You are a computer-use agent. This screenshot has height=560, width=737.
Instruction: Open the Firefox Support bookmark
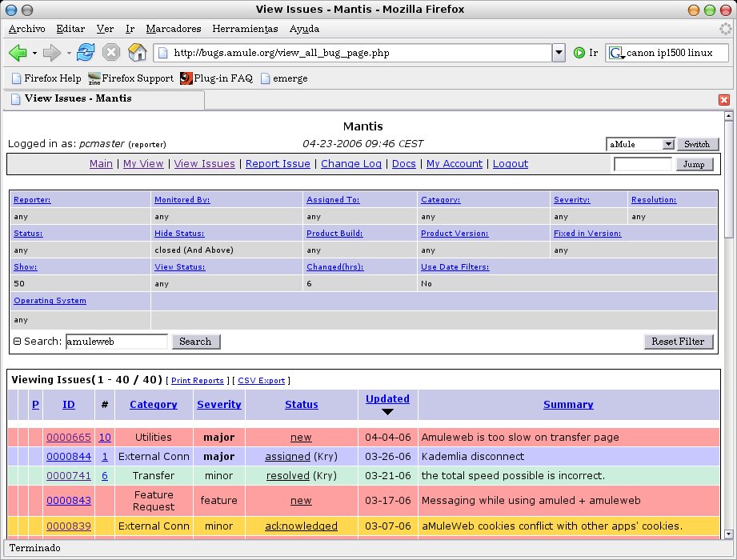tap(130, 78)
